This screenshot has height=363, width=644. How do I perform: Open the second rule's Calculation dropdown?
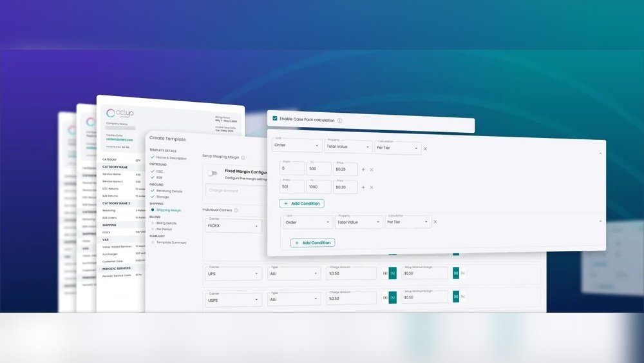click(x=408, y=222)
